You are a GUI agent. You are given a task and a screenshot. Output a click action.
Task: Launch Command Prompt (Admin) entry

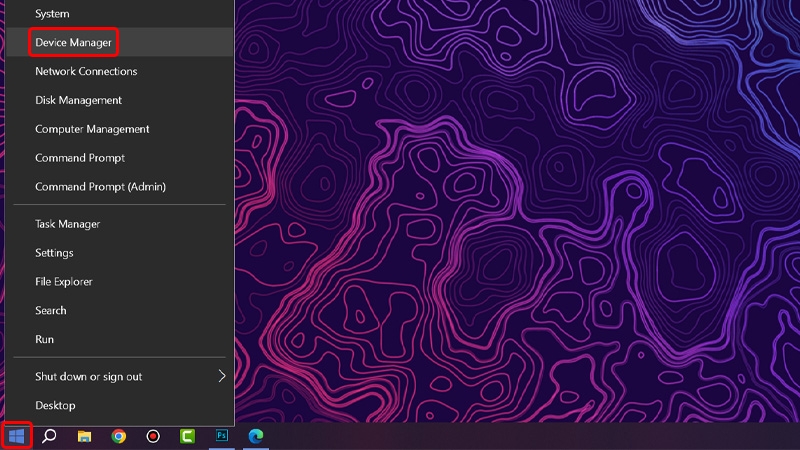tap(120, 187)
